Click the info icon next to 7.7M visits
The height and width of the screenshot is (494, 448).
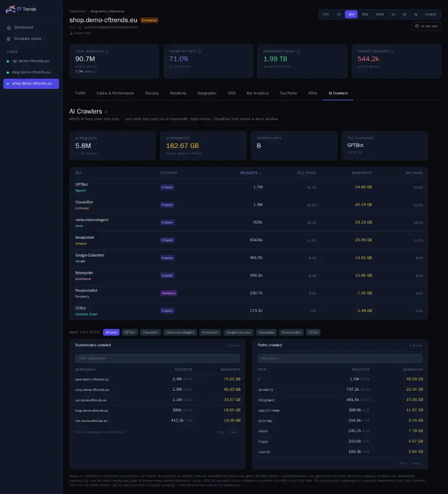95,72
